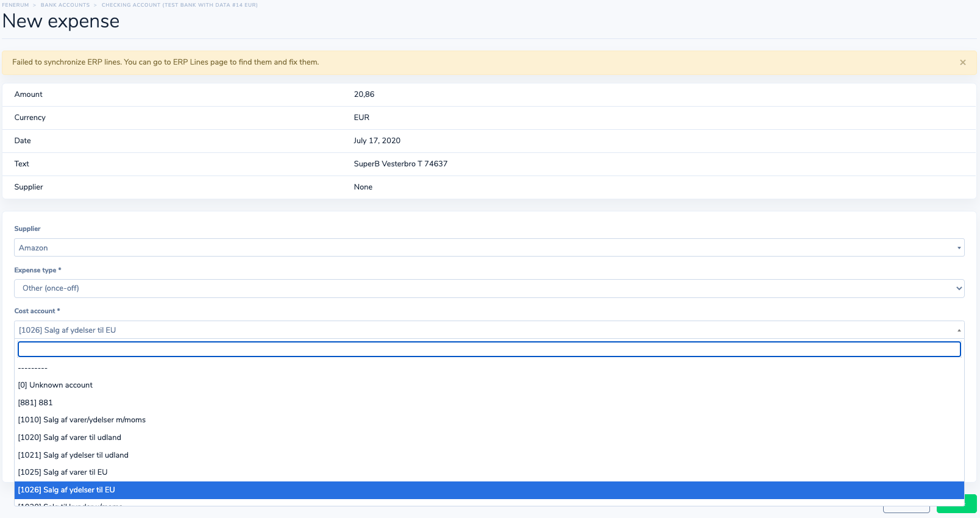Screen dimensions: 980x518
Task: Click the currency value EUR
Action: coord(361,118)
